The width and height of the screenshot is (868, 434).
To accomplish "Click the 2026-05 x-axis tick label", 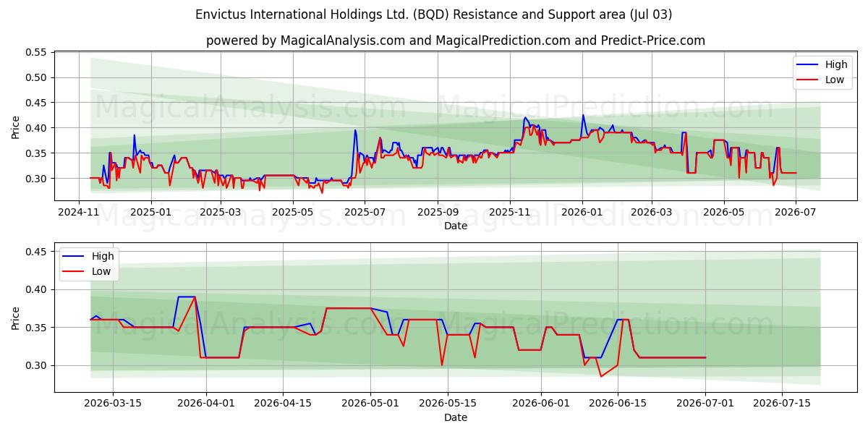I will pos(724,212).
